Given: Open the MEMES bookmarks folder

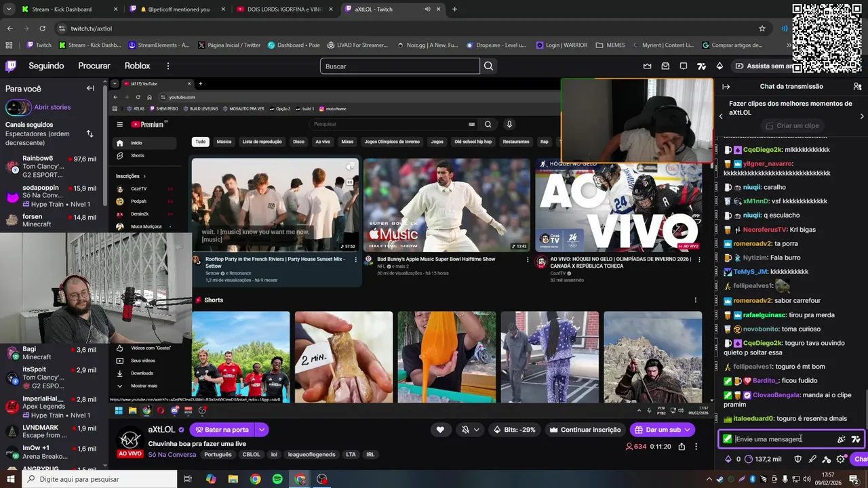Looking at the screenshot, I should click(x=610, y=45).
